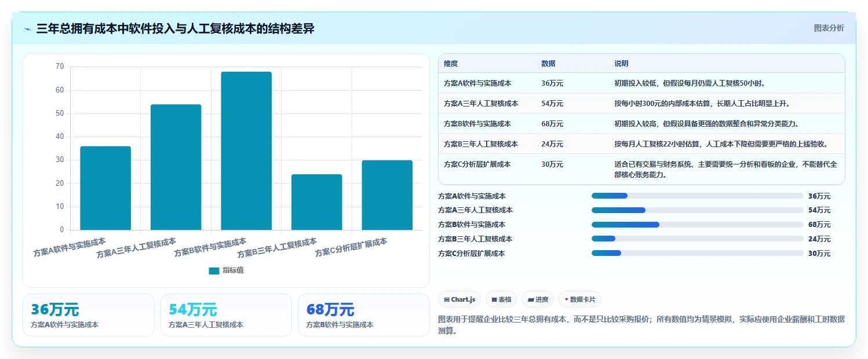This screenshot has height=359, width=868.
Task: Click progress value 30万元
Action: point(819,254)
